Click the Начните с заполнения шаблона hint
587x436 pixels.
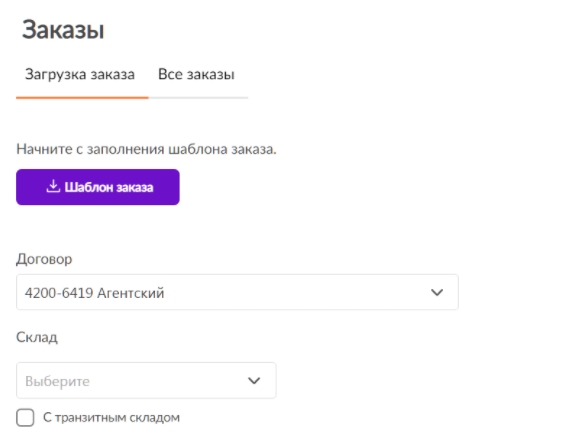point(146,149)
